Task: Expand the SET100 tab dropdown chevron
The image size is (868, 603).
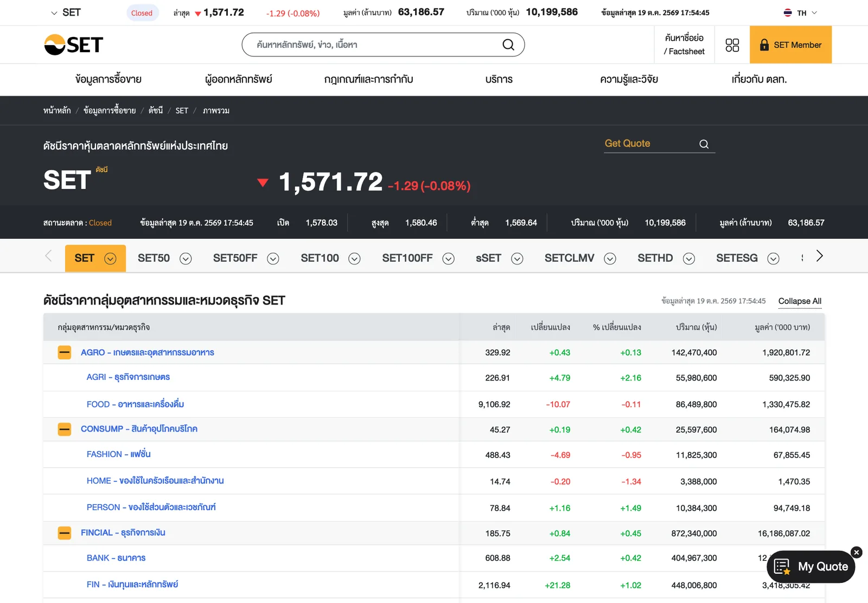Action: point(354,259)
